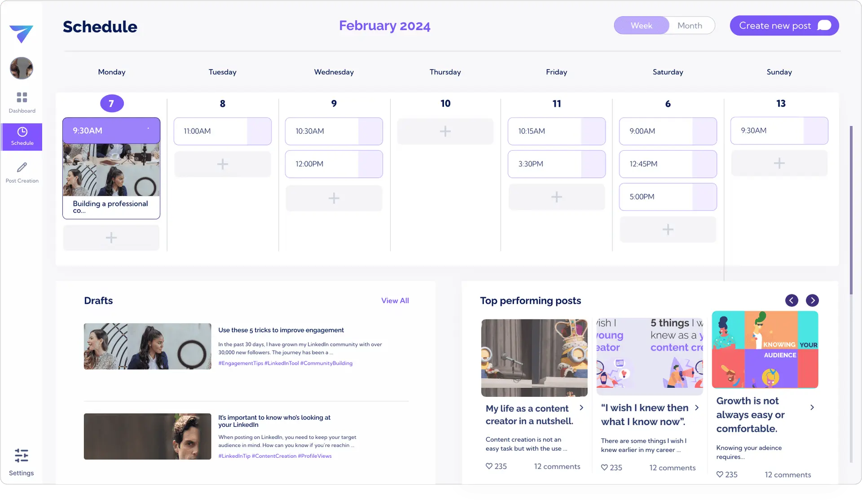Add a post under Friday 3:30PM slot

pos(557,197)
